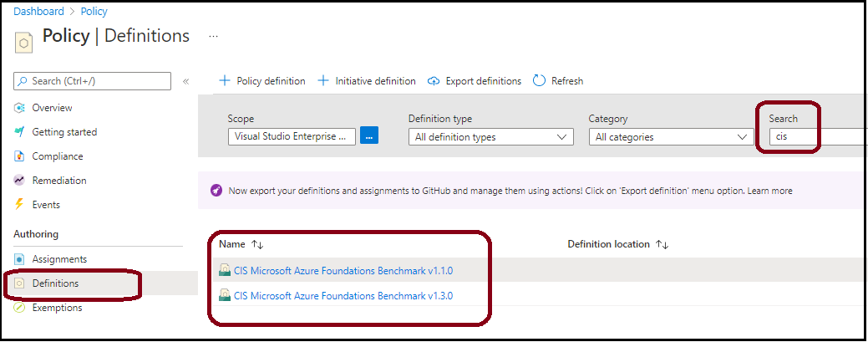Click the Refresh circular arrow icon

click(539, 81)
